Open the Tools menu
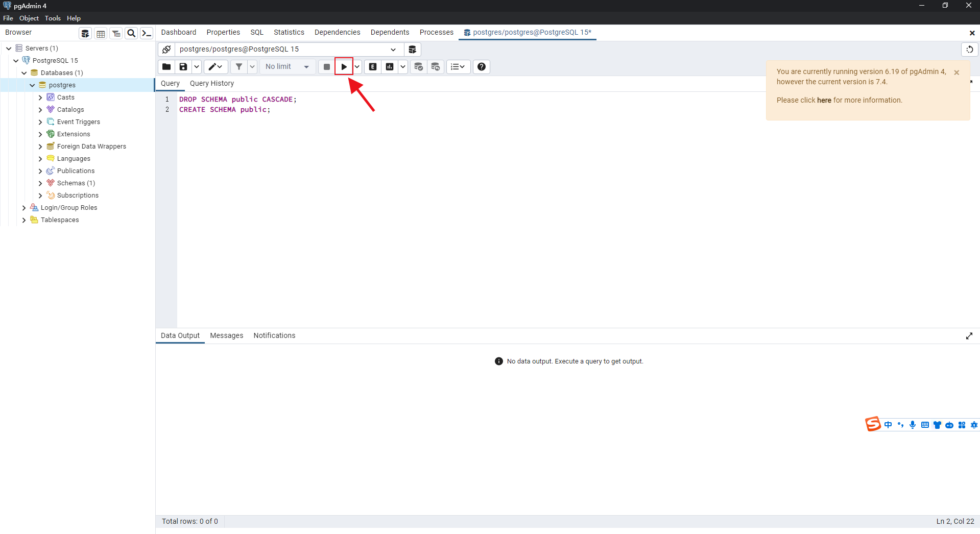Screen dimensions: 980x534 [x=53, y=18]
